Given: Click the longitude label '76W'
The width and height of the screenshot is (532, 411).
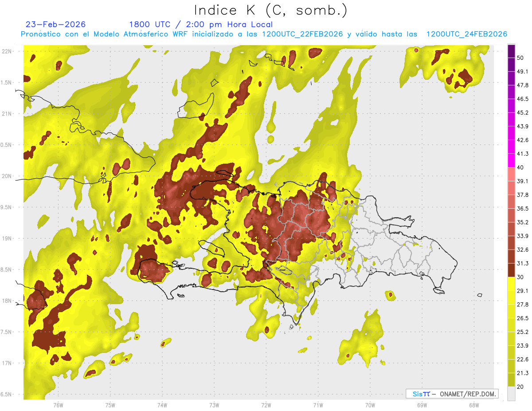Looking at the screenshot, I should [58, 405].
